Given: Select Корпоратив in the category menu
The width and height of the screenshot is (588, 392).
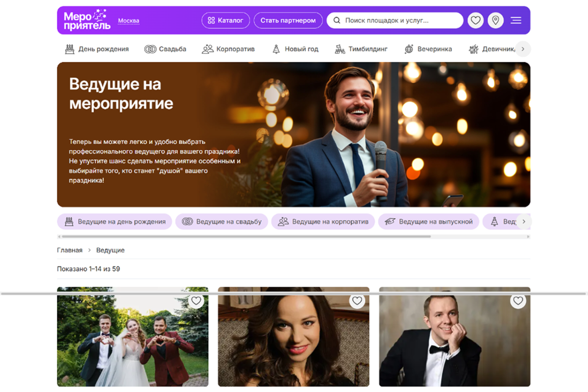Looking at the screenshot, I should click(x=228, y=49).
